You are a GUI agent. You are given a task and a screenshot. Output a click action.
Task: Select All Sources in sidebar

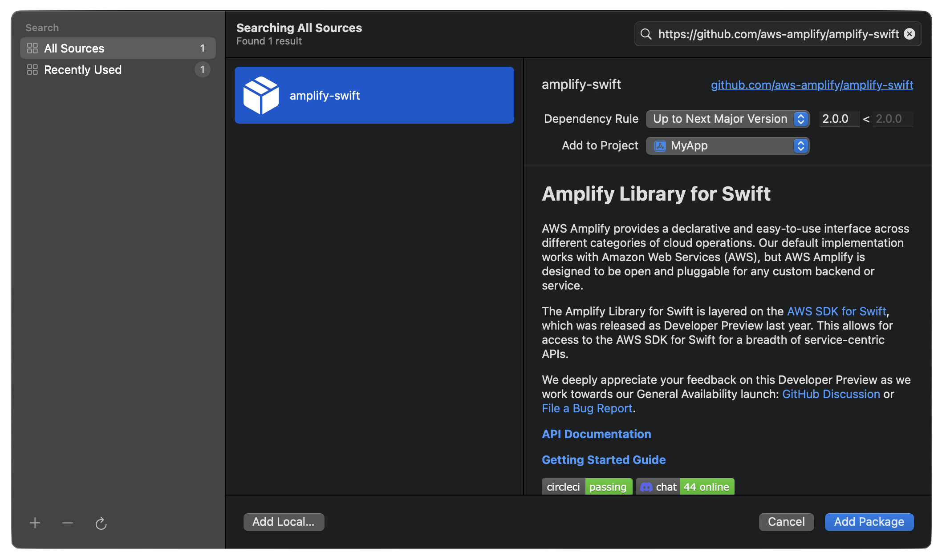point(74,48)
